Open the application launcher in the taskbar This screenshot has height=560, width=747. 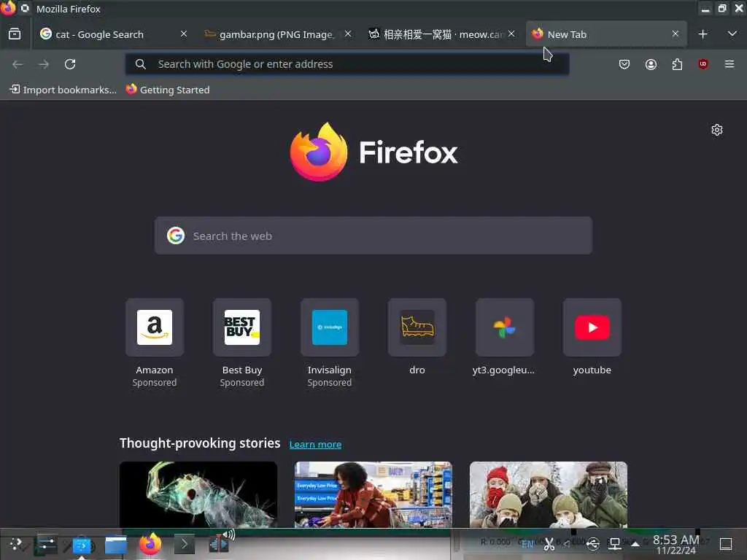pos(16,544)
